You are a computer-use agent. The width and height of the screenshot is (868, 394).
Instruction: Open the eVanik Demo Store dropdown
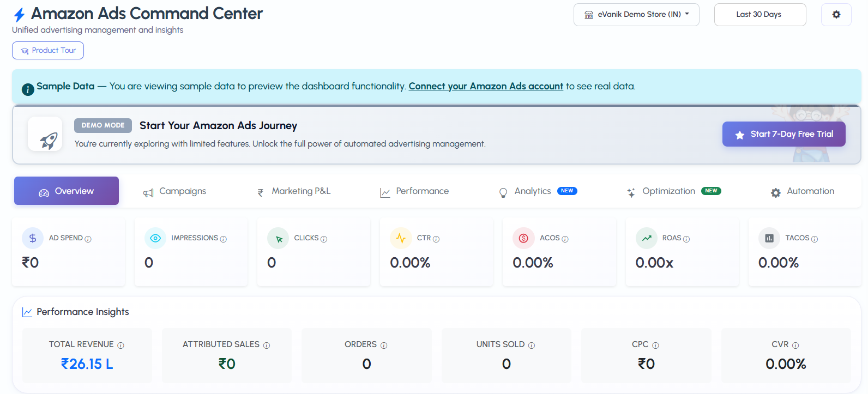(x=636, y=15)
